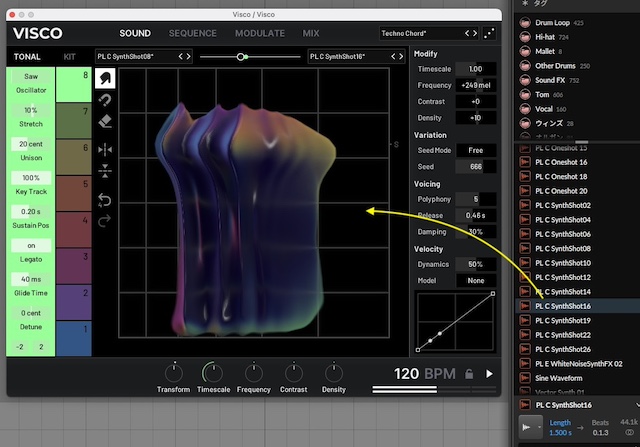640x447 pixels.
Task: Open the velocity Model None dropdown
Action: point(475,281)
